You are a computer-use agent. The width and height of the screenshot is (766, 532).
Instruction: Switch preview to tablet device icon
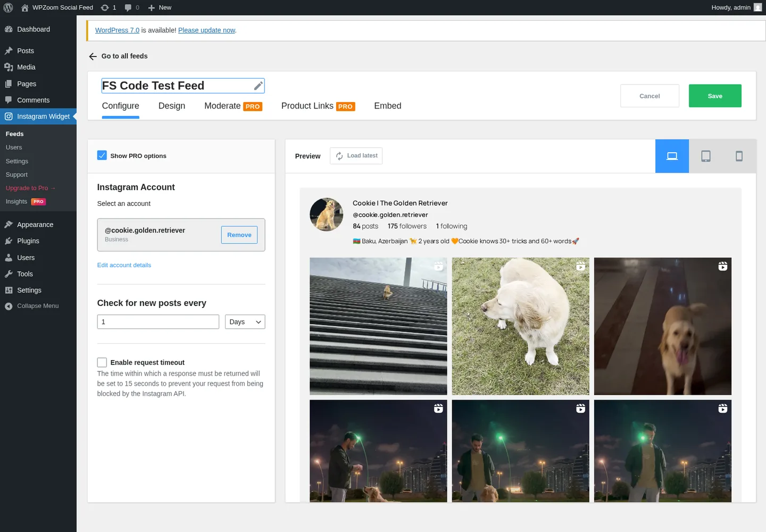pos(706,156)
